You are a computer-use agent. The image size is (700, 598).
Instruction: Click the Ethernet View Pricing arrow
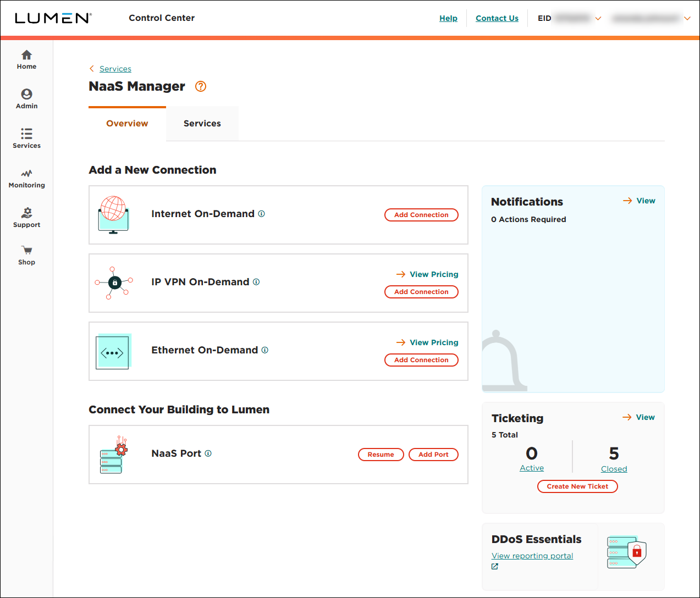(401, 342)
